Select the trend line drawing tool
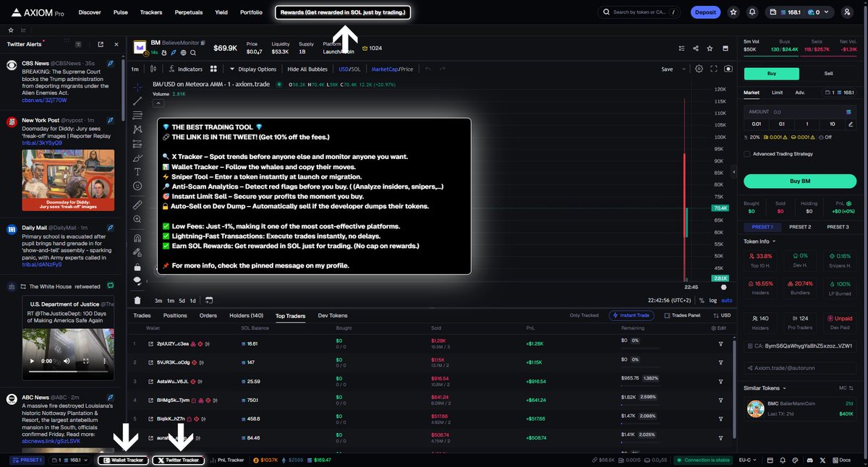Viewport: 868px width, 467px height. click(137, 101)
